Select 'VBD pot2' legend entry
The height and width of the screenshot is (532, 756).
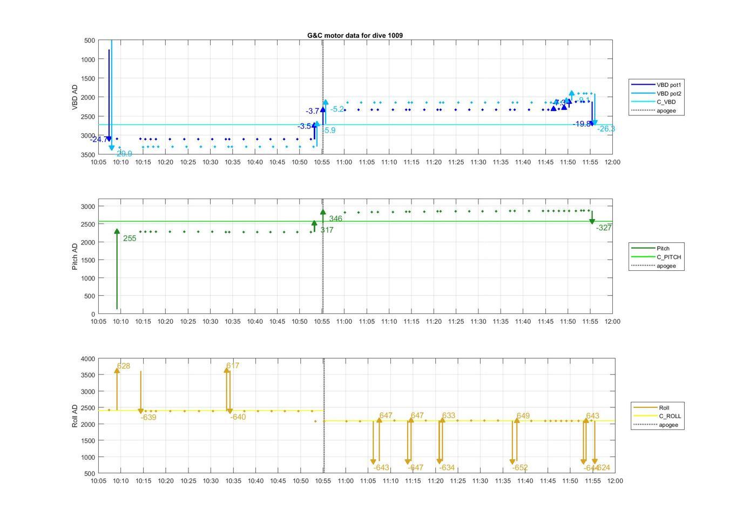point(657,93)
